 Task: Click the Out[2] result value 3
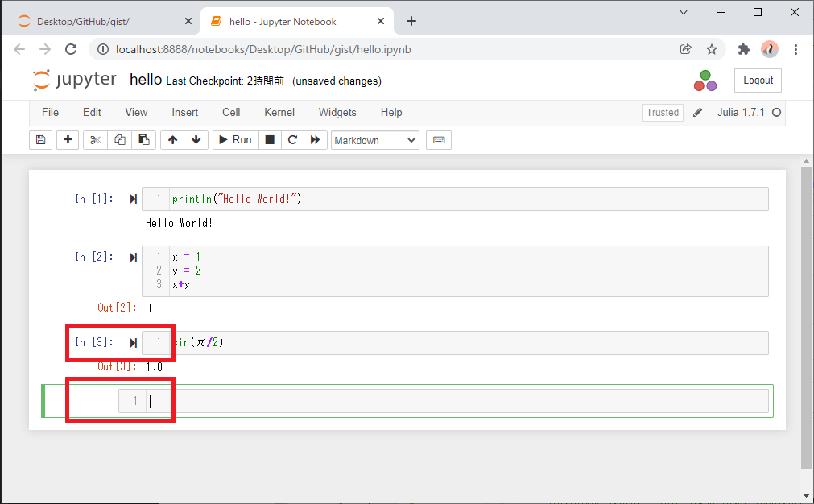pos(148,308)
